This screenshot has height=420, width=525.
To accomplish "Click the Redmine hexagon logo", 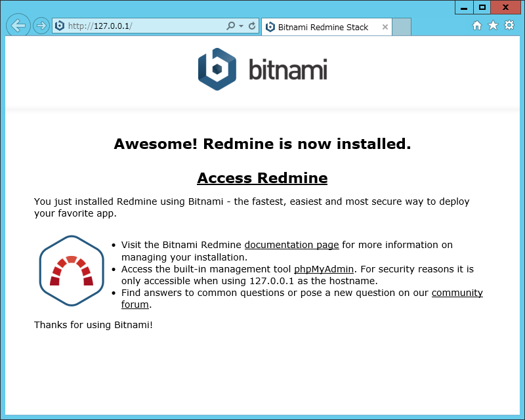I will (72, 270).
